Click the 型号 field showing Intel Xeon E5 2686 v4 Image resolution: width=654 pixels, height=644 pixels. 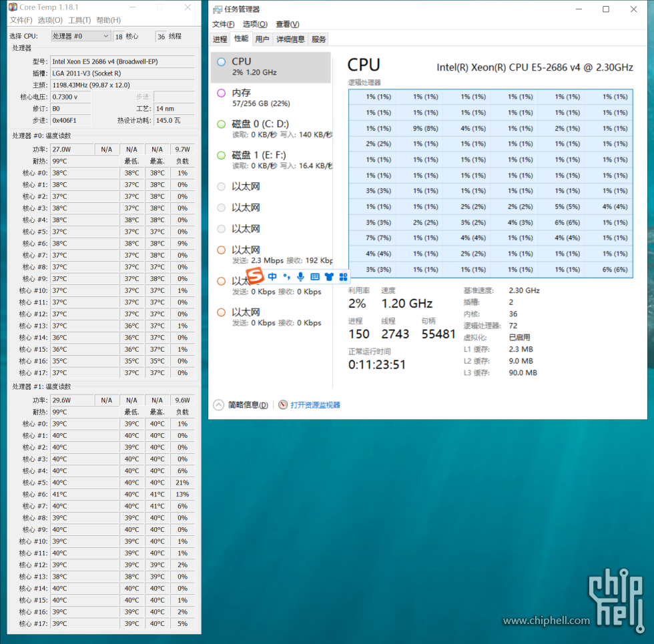pos(123,61)
